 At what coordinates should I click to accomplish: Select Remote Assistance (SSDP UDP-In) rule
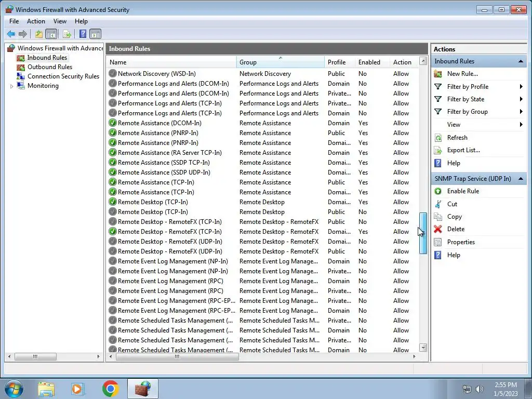(x=262, y=172)
